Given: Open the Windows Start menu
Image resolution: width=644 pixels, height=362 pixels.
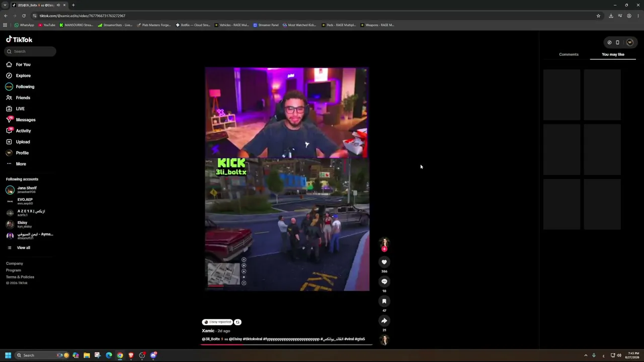Looking at the screenshot, I should [8, 355].
